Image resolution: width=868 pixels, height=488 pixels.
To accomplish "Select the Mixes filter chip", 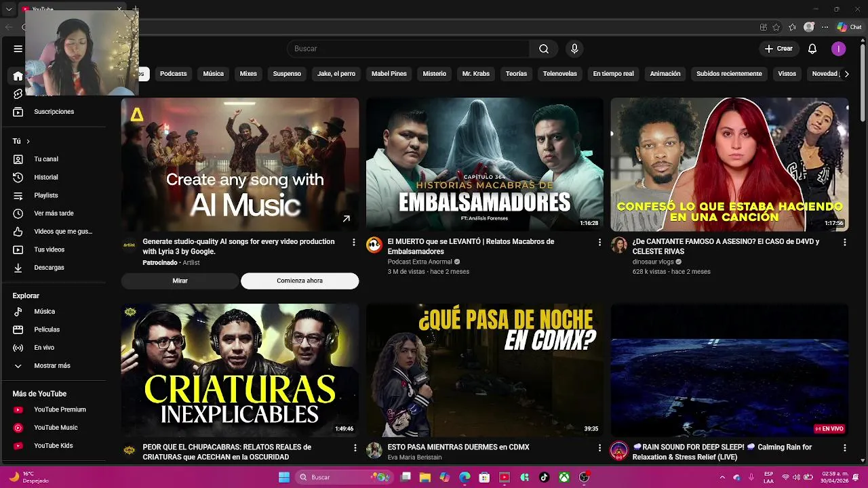I will coord(248,74).
